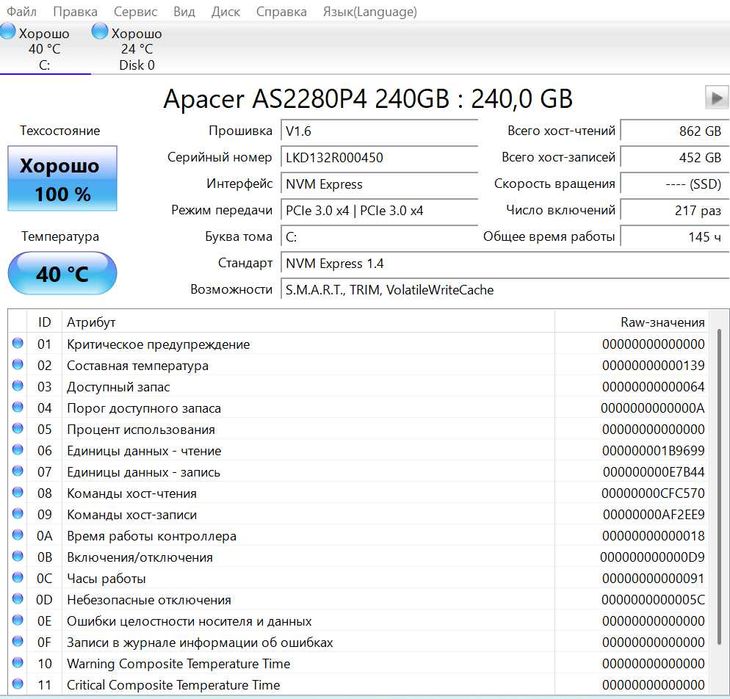This screenshot has height=699, width=730.
Task: Select the Доступный запас attribute text
Action: tap(118, 387)
